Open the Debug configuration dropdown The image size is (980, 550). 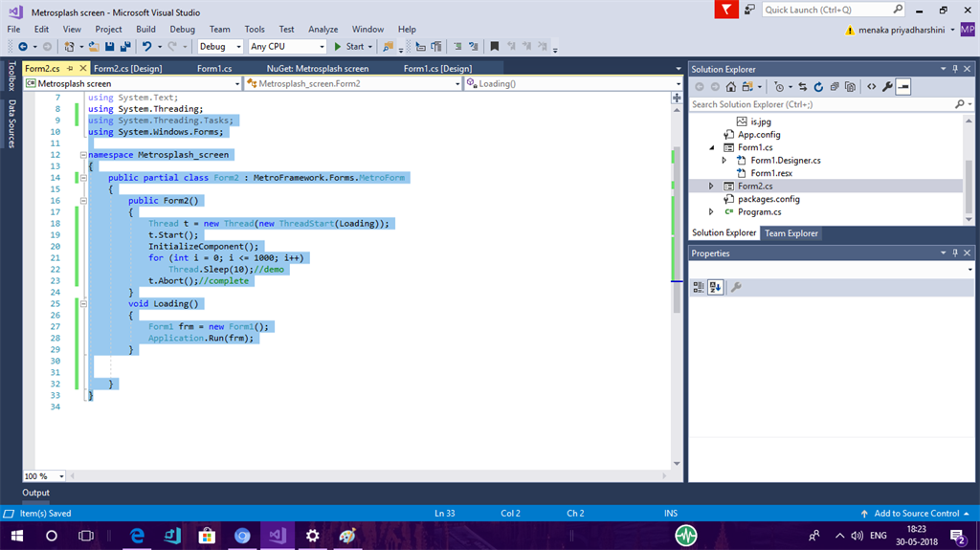point(220,46)
